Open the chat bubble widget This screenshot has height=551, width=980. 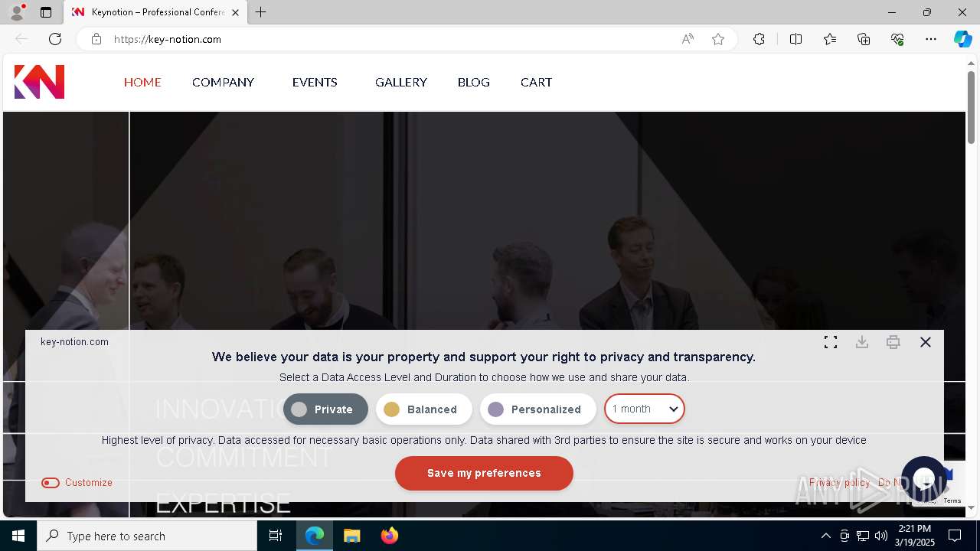pyautogui.click(x=924, y=478)
